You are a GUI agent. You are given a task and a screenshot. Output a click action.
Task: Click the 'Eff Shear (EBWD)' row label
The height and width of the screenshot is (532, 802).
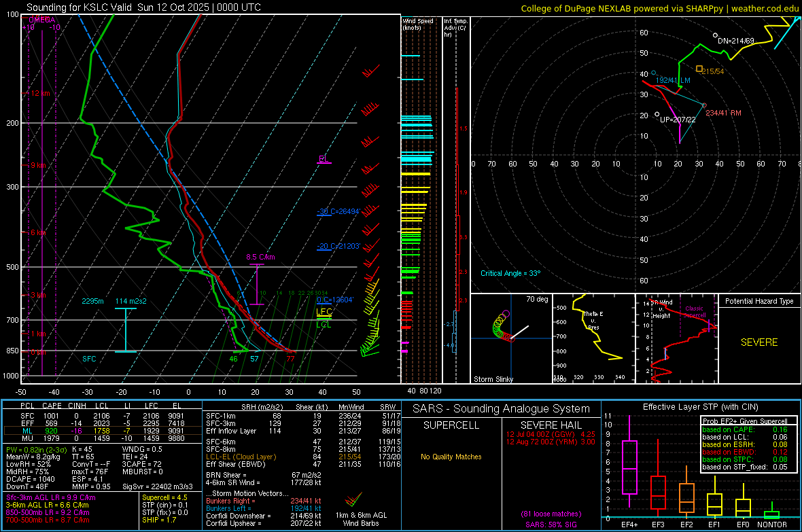[236, 464]
